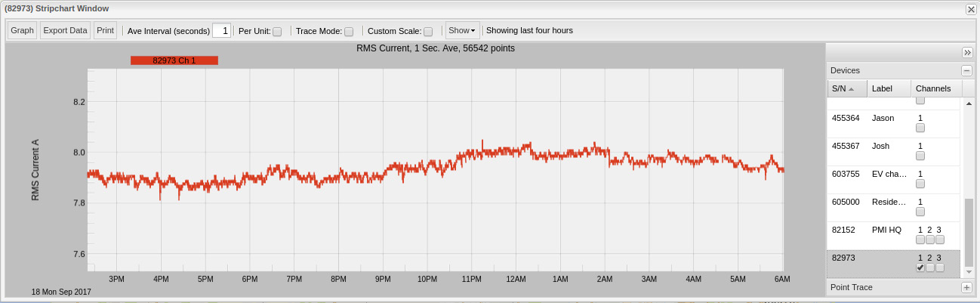
Task: Open the Show dropdown menu
Action: 461,31
